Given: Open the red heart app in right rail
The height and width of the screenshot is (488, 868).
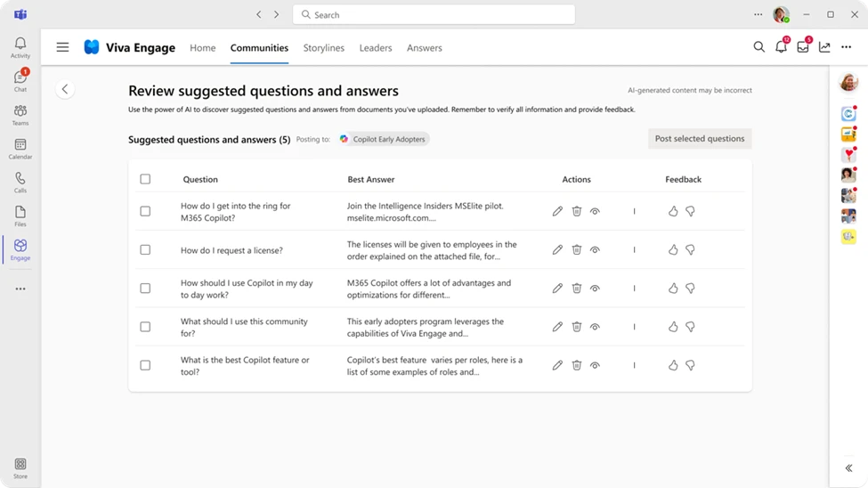Looking at the screenshot, I should pyautogui.click(x=848, y=155).
